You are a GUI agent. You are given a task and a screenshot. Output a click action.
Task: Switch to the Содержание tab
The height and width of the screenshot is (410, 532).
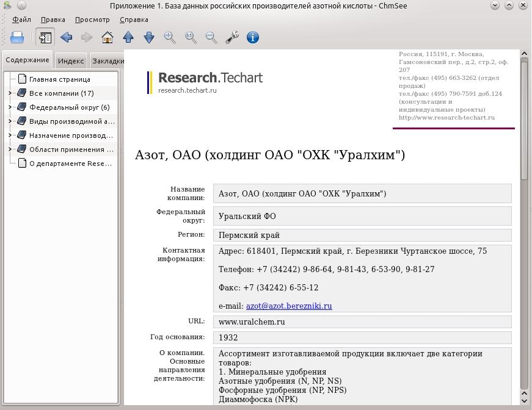pyautogui.click(x=27, y=60)
